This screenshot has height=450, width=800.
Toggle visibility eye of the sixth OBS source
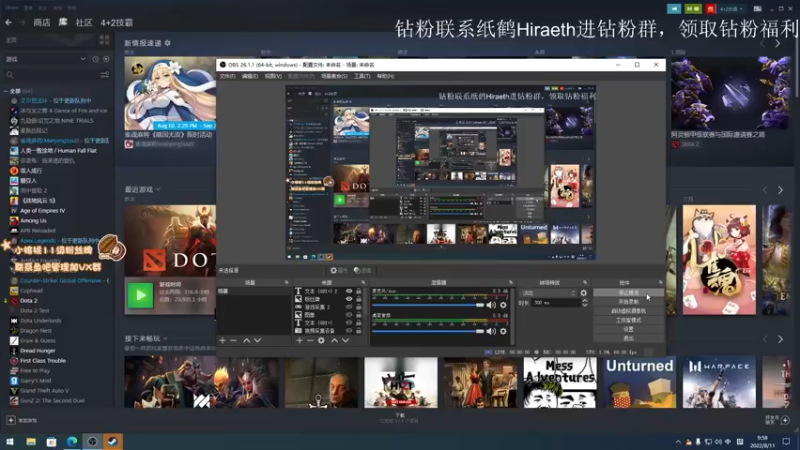click(349, 331)
